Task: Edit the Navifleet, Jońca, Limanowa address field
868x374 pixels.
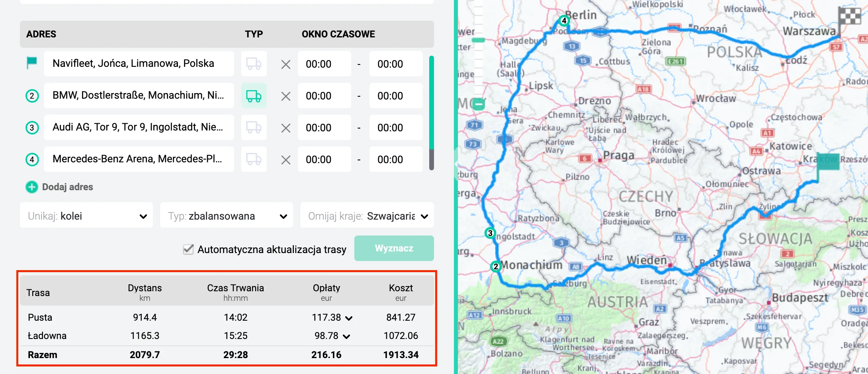Action: pos(139,64)
